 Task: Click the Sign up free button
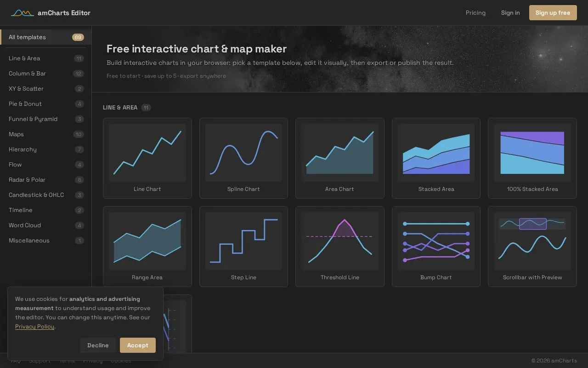tap(553, 13)
